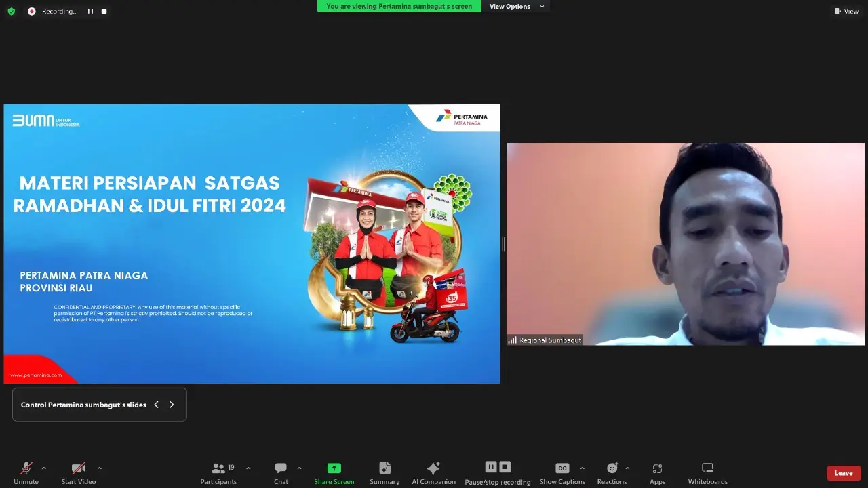Viewport: 868px width, 488px height.
Task: Open the Participants panel
Action: [x=218, y=473]
